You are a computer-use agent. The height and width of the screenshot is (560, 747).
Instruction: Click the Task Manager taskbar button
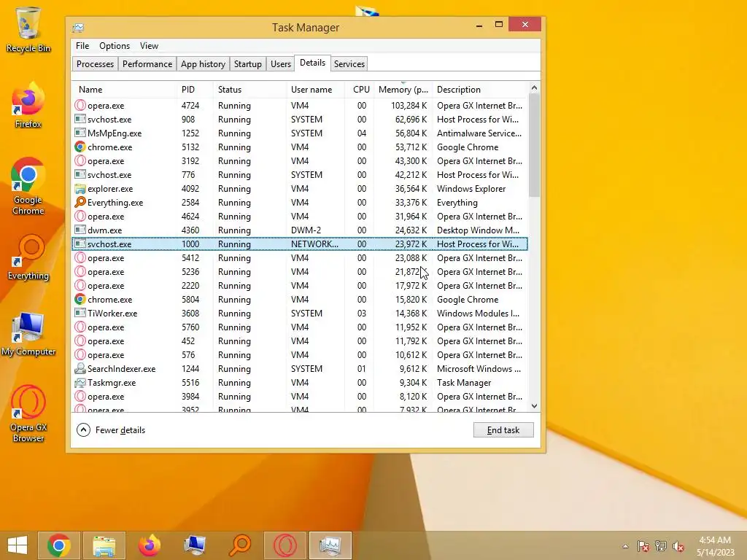click(330, 545)
